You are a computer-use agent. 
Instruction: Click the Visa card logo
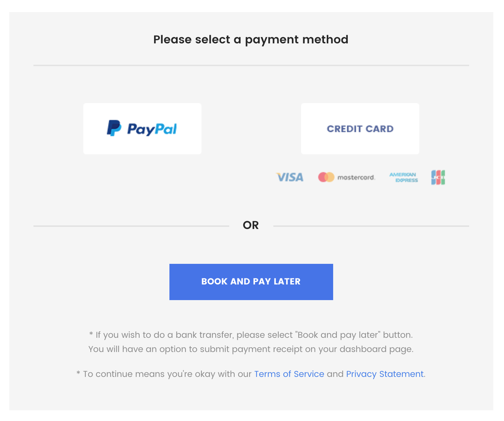290,177
